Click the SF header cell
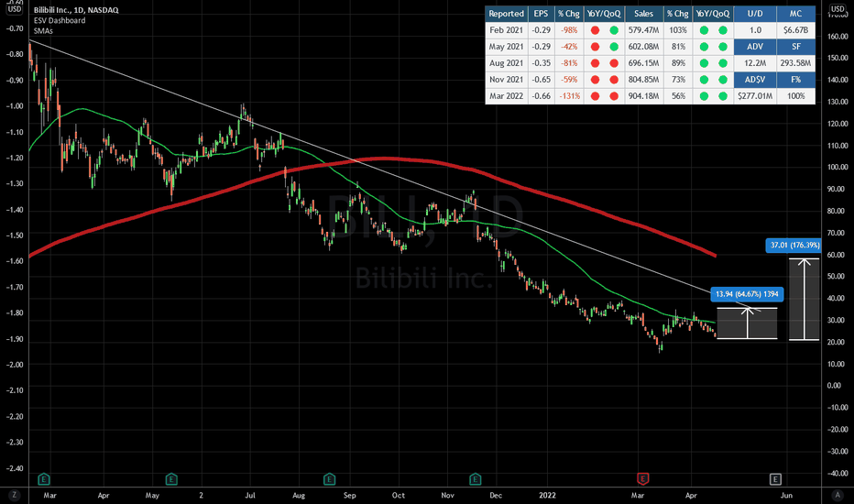The width and height of the screenshot is (854, 504). (x=795, y=47)
